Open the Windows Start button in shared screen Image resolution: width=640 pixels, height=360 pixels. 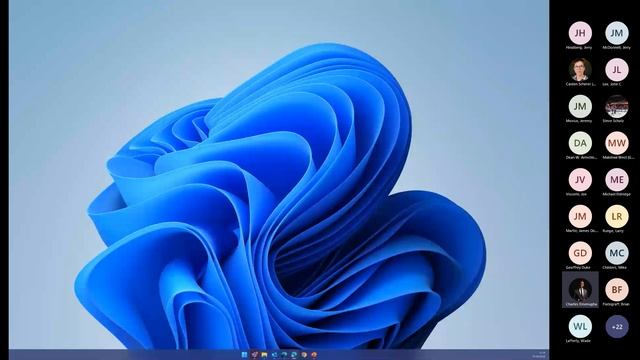(x=244, y=355)
